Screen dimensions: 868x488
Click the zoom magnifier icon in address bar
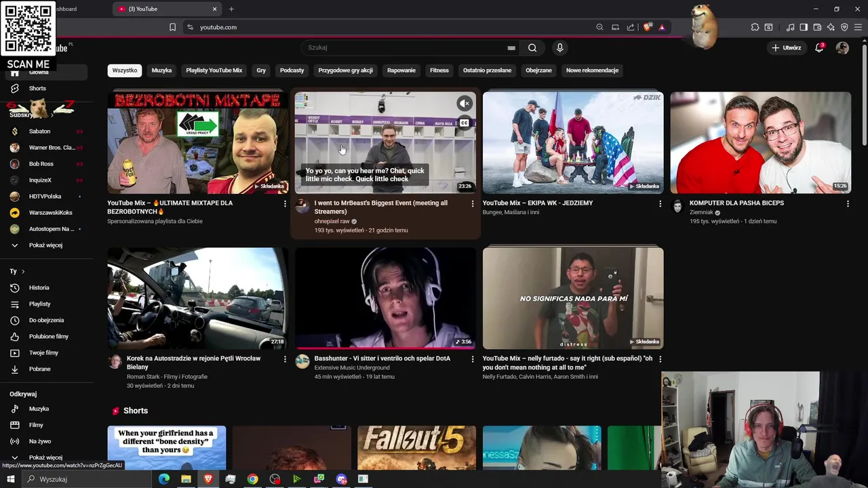599,27
